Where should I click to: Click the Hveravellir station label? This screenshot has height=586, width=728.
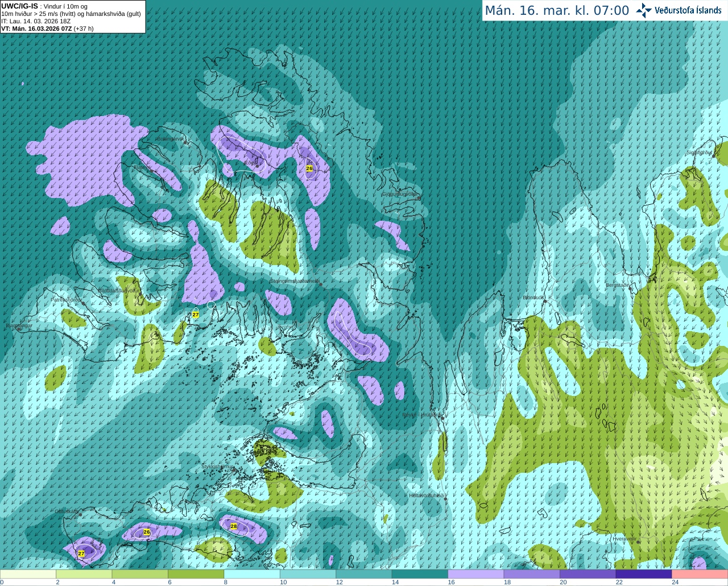coord(624,538)
